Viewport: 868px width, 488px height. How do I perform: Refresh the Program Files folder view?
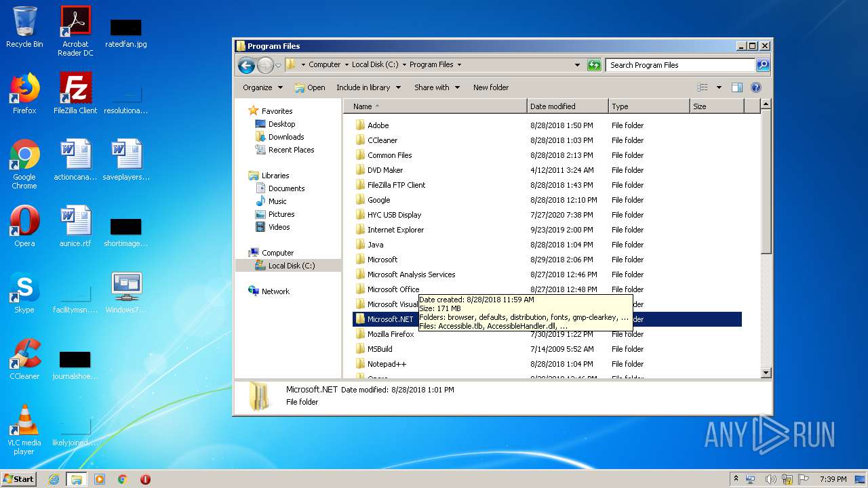pos(594,65)
